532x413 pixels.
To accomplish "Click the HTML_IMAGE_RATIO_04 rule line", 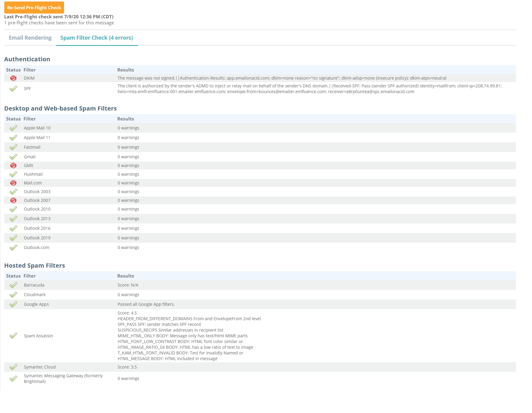I will pyautogui.click(x=185, y=347).
